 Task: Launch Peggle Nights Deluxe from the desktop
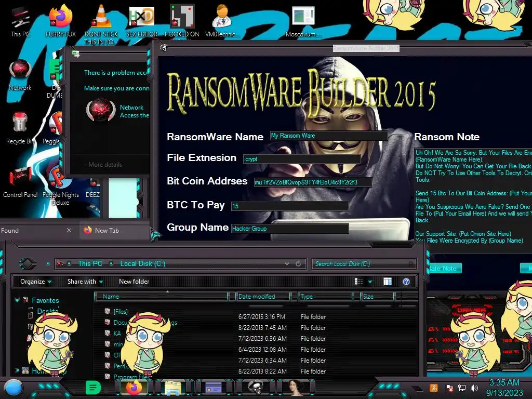point(60,187)
